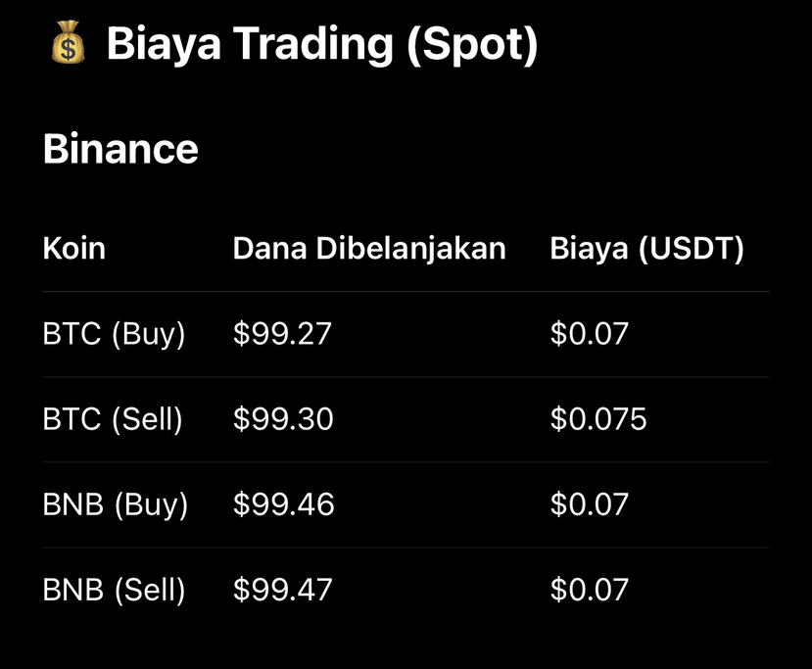This screenshot has width=812, height=669.
Task: Click the word (Spot) in the title
Action: 472,46
